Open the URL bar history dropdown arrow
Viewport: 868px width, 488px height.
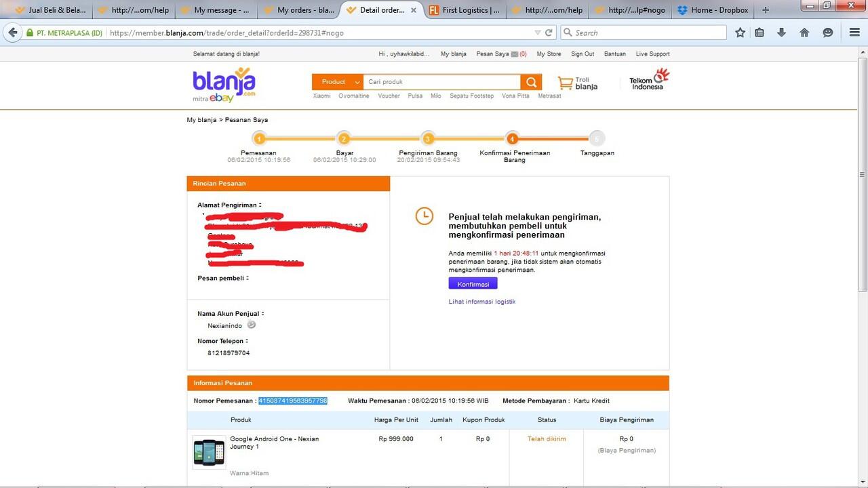click(x=538, y=33)
